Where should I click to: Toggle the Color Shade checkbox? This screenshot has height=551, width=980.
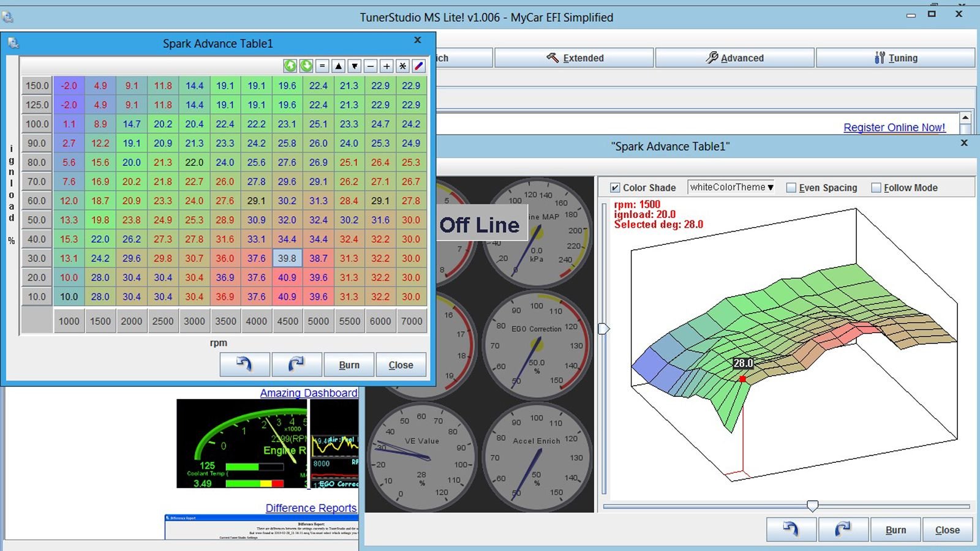point(614,187)
